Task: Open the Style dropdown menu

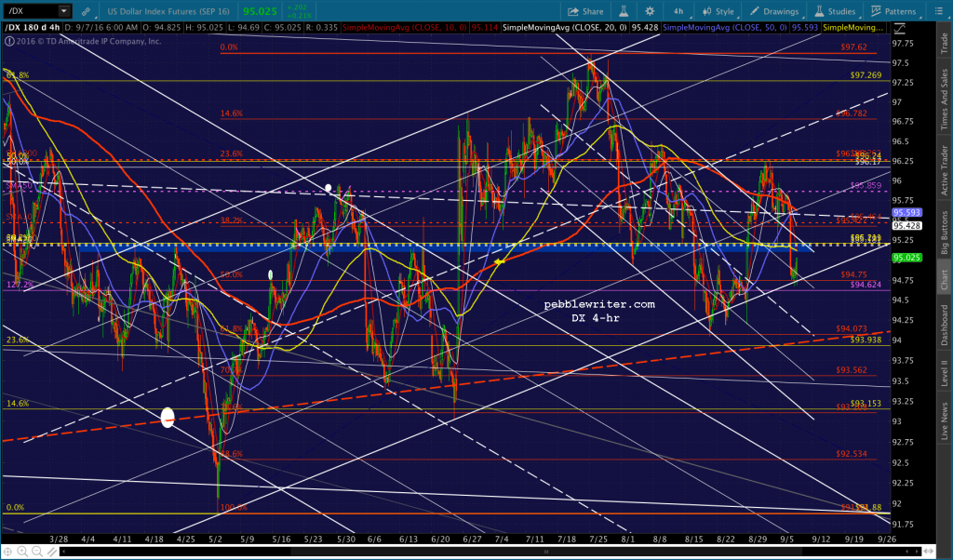Action: [718, 11]
